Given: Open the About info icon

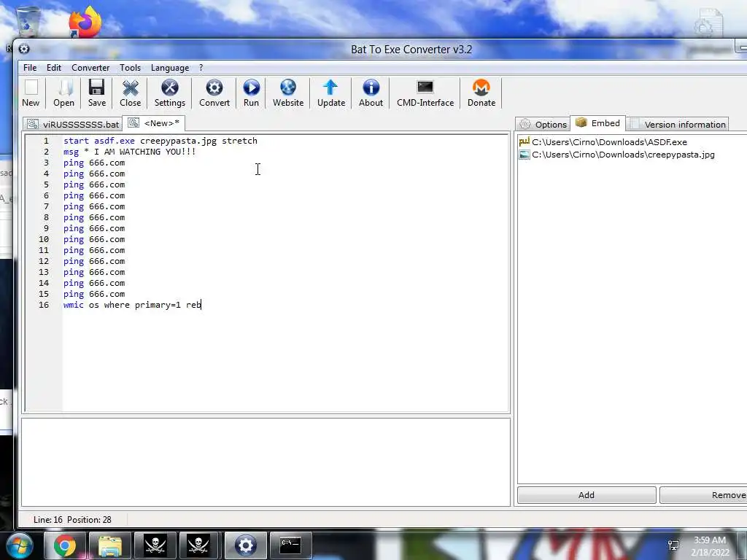Looking at the screenshot, I should pos(371,93).
